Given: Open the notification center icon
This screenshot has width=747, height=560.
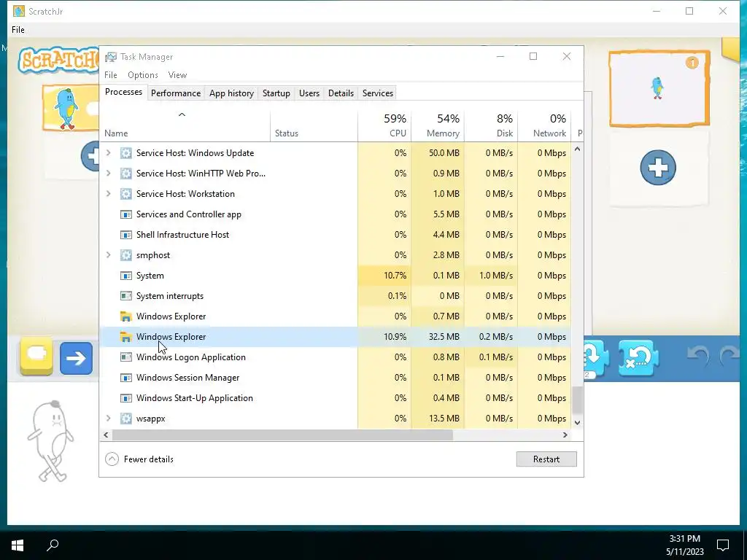Looking at the screenshot, I should (723, 545).
